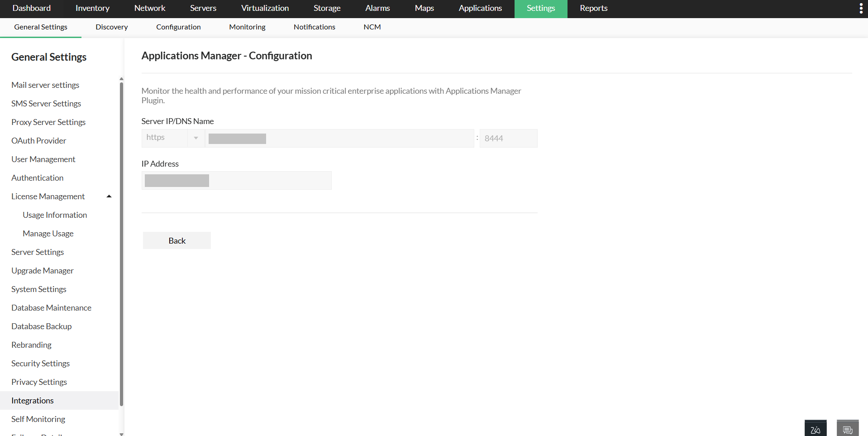Switch to the Applications tab
868x436 pixels.
pyautogui.click(x=480, y=8)
